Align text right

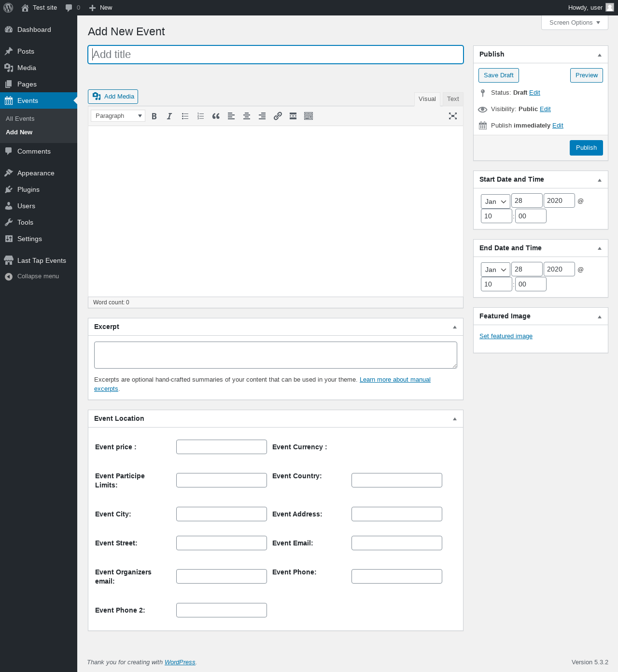[262, 116]
